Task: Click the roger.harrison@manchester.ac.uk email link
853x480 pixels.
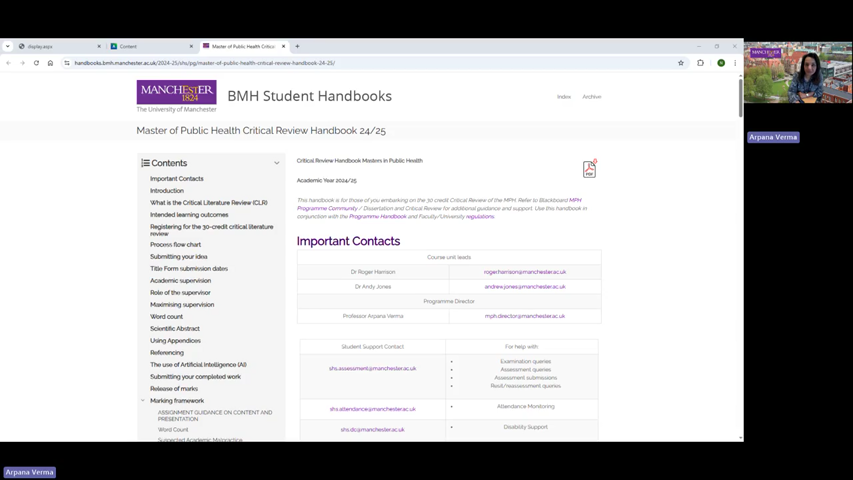Action: pos(524,272)
